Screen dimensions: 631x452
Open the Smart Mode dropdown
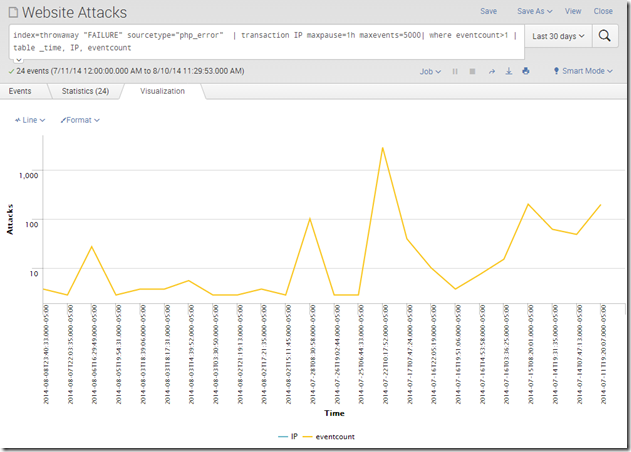pyautogui.click(x=584, y=72)
